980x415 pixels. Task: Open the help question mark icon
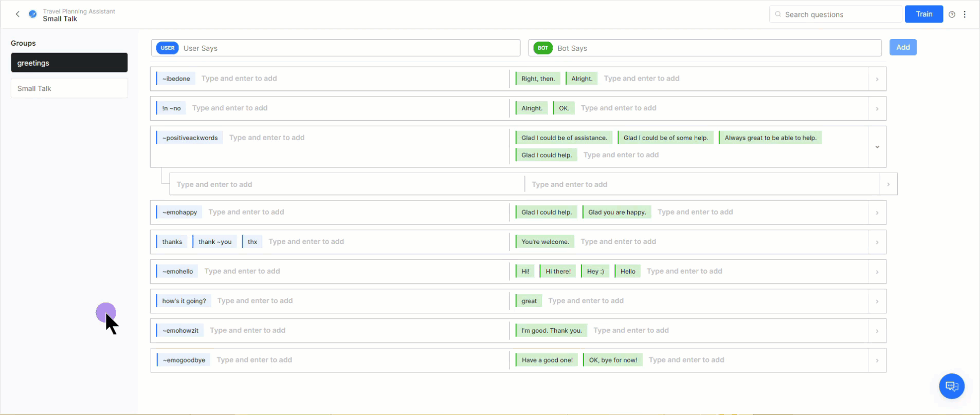point(952,14)
